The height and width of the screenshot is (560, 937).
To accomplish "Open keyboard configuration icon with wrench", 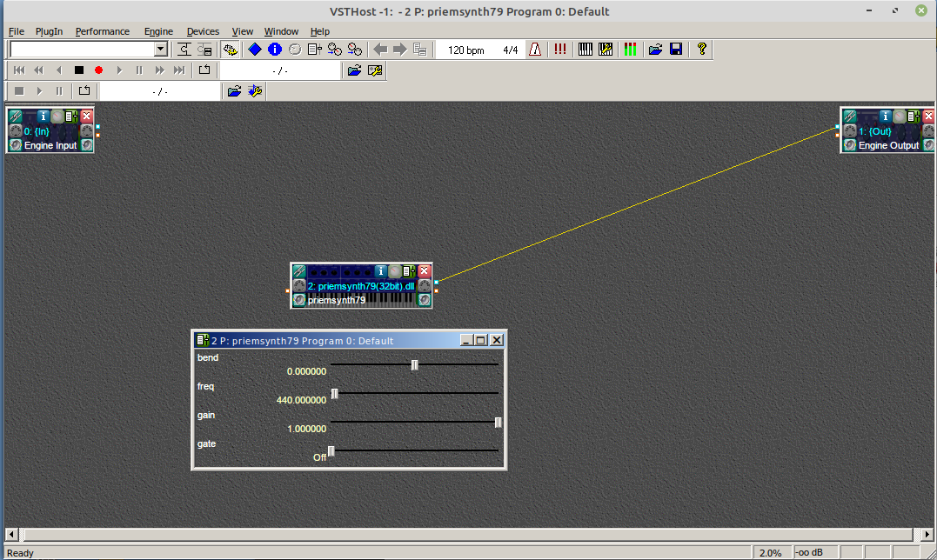I will point(606,50).
